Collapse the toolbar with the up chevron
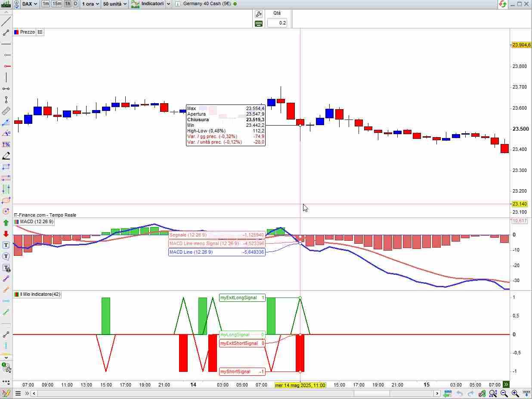 click(x=6, y=12)
